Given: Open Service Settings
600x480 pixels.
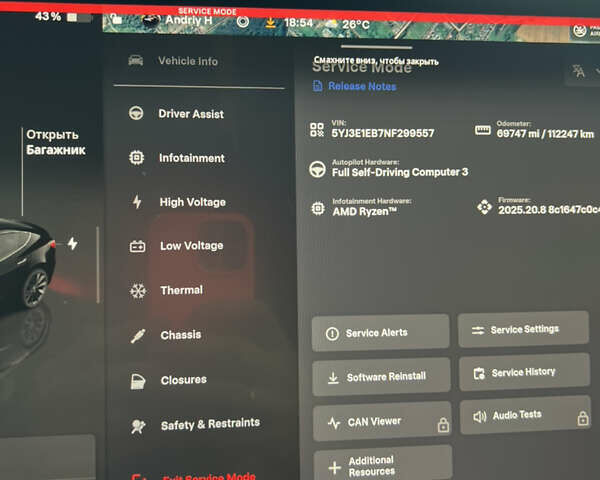Looking at the screenshot, I should click(523, 329).
